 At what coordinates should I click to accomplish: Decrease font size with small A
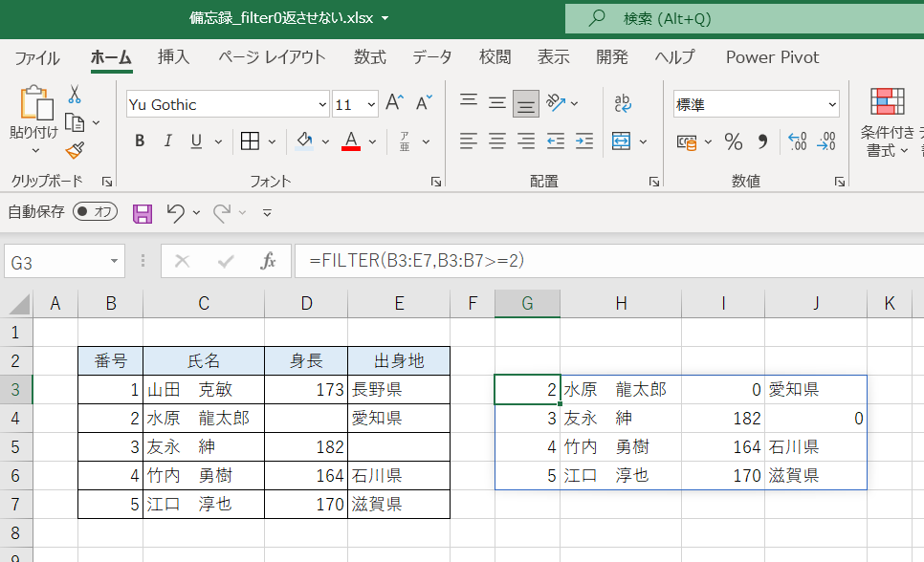(x=424, y=103)
